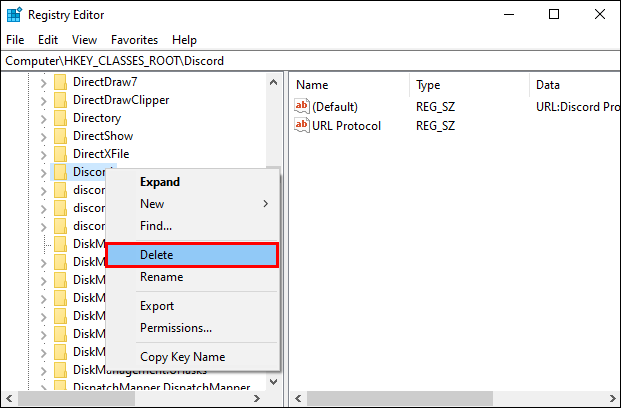621x408 pixels.
Task: Expand the DirectDraw7 tree node
Action: pos(43,82)
